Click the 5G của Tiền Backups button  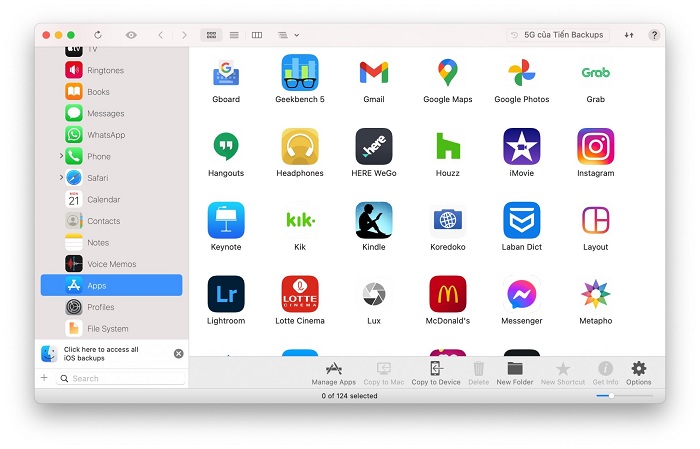pos(558,35)
